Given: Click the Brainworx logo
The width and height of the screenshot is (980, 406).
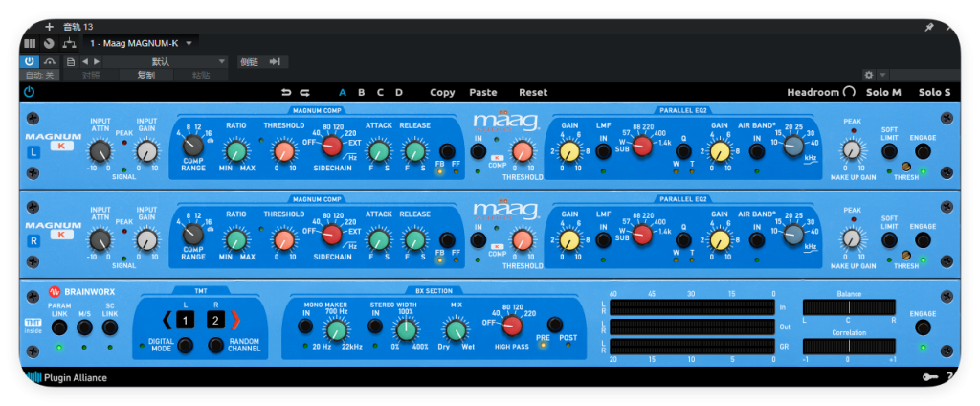Looking at the screenshot, I should click(x=82, y=291).
